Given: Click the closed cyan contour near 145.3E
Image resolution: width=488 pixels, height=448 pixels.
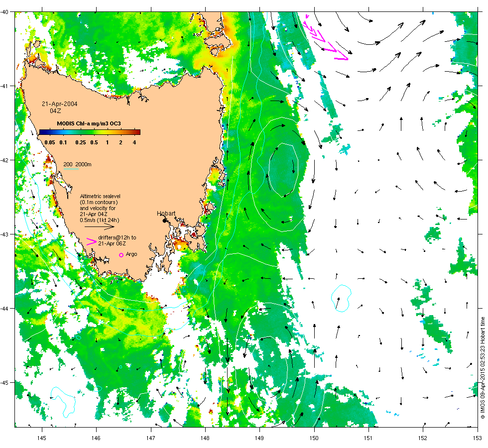Looking at the screenshot, I should coord(63,402).
